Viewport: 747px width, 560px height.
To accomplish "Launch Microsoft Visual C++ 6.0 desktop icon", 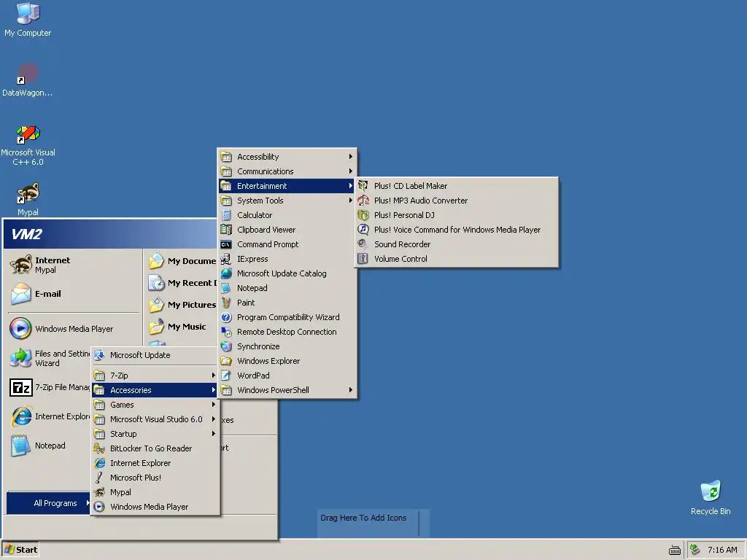I will point(28,134).
